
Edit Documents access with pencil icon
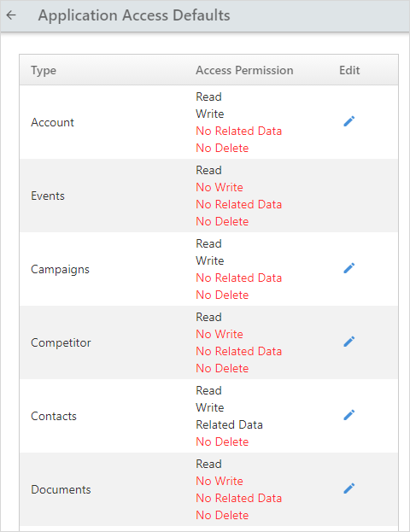pos(348,488)
